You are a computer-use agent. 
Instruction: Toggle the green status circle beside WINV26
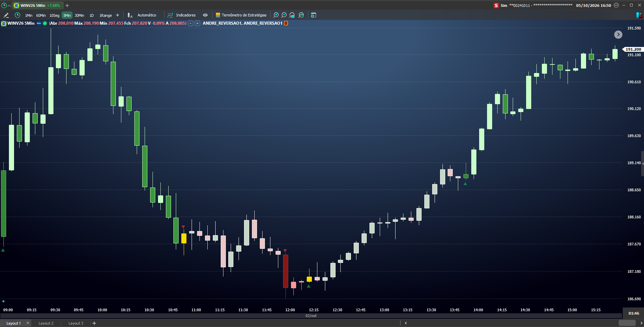[45, 23]
